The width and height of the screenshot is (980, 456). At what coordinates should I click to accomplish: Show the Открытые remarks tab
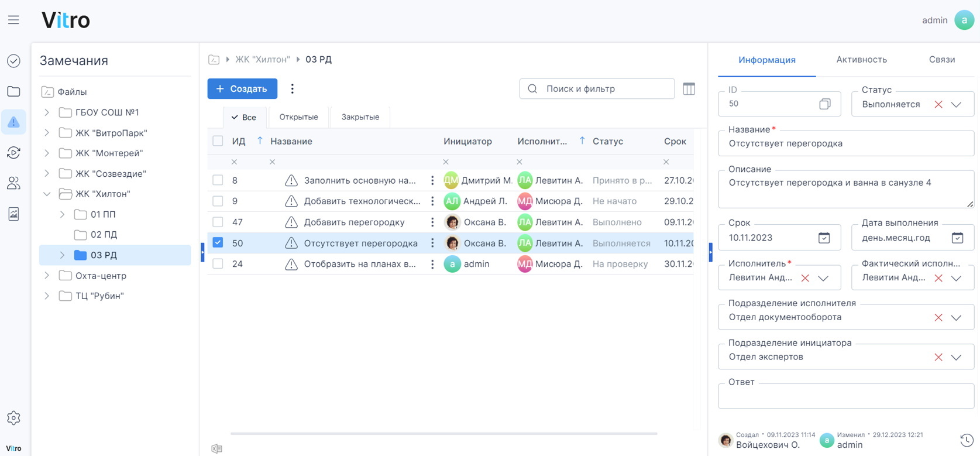coord(298,117)
